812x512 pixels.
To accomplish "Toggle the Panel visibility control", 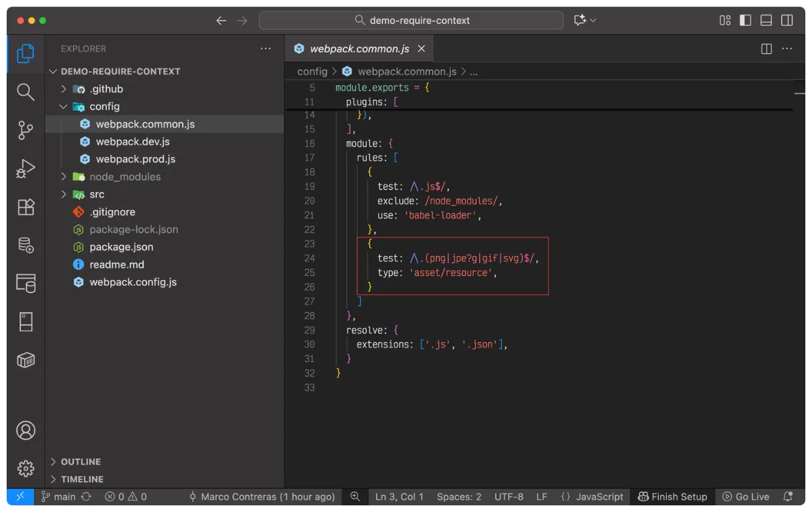I will 765,20.
